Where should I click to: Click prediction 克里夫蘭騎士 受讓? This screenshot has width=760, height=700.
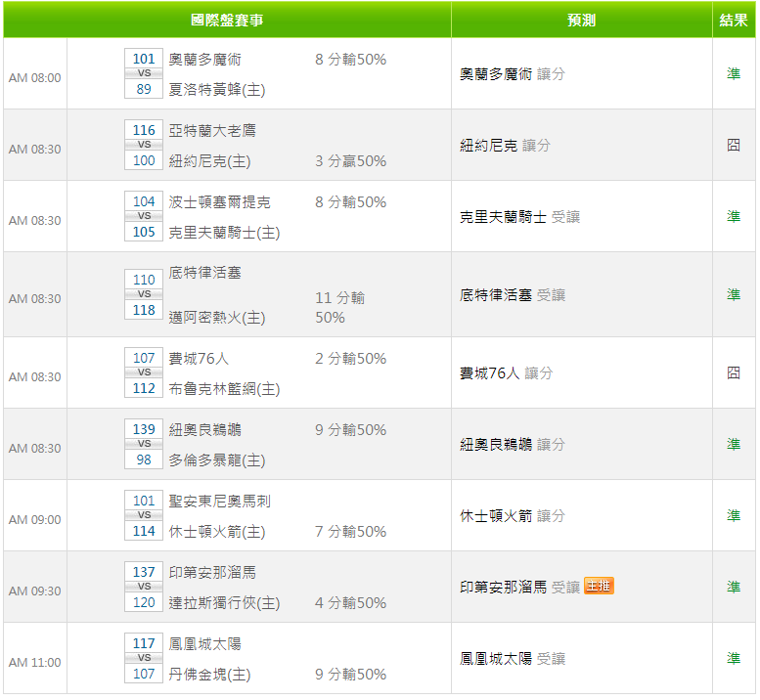coord(519,216)
